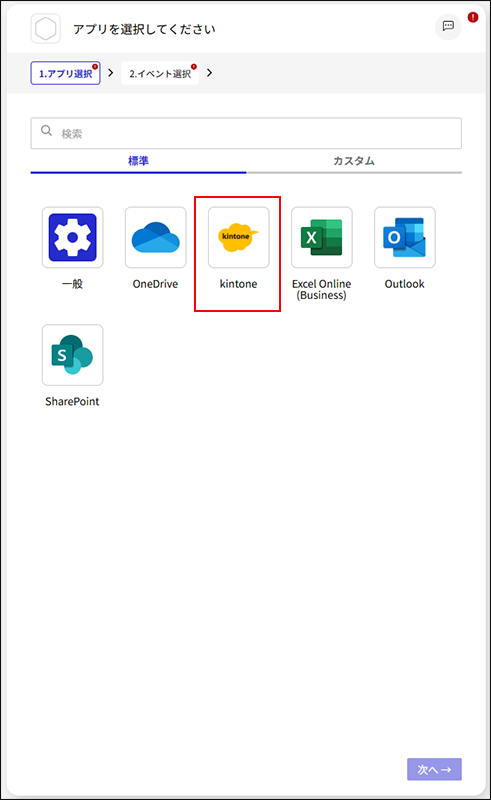Viewport: 491px width, 800px height.
Task: Click the Excel Online (Business) label
Action: [x=322, y=290]
